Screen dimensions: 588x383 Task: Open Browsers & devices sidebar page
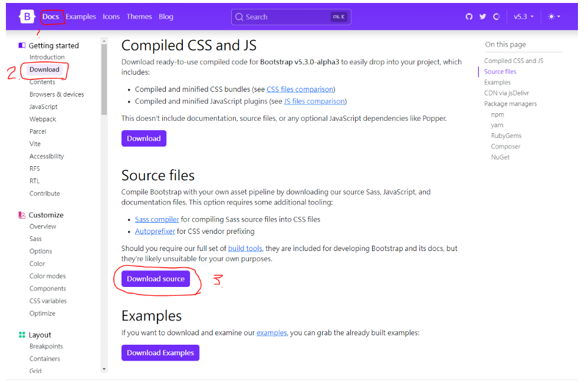[x=57, y=94]
